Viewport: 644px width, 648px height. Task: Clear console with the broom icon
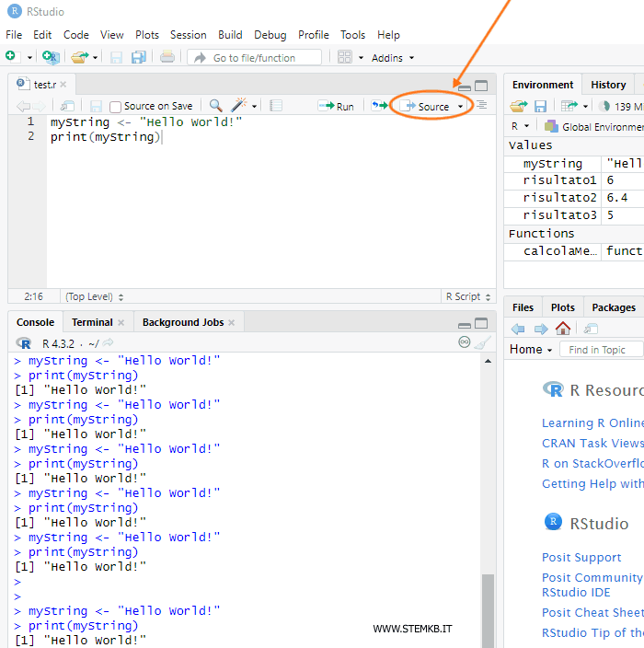click(x=484, y=342)
